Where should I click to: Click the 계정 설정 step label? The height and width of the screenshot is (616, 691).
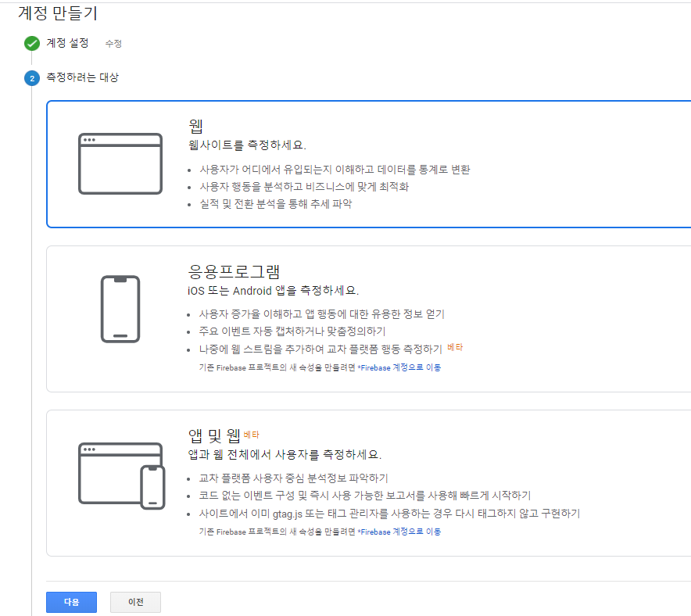[x=67, y=43]
